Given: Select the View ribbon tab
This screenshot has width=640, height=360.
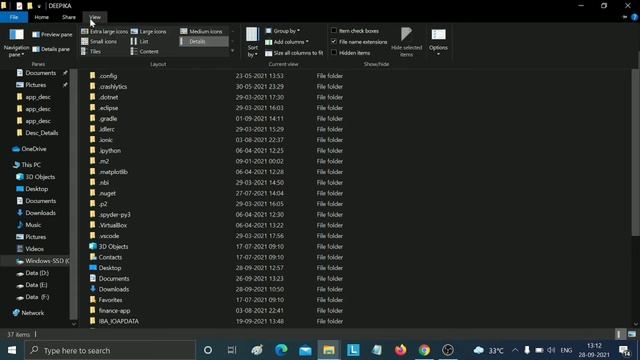Looking at the screenshot, I should click(95, 17).
